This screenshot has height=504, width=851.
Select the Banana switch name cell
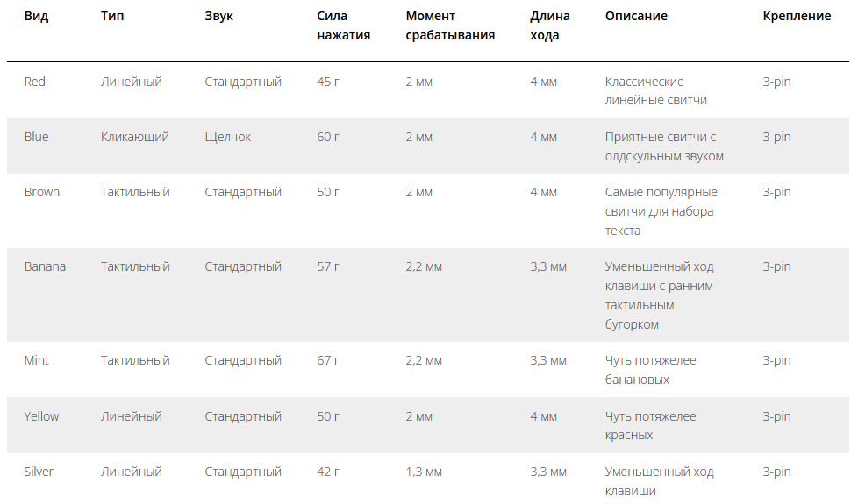(x=45, y=267)
